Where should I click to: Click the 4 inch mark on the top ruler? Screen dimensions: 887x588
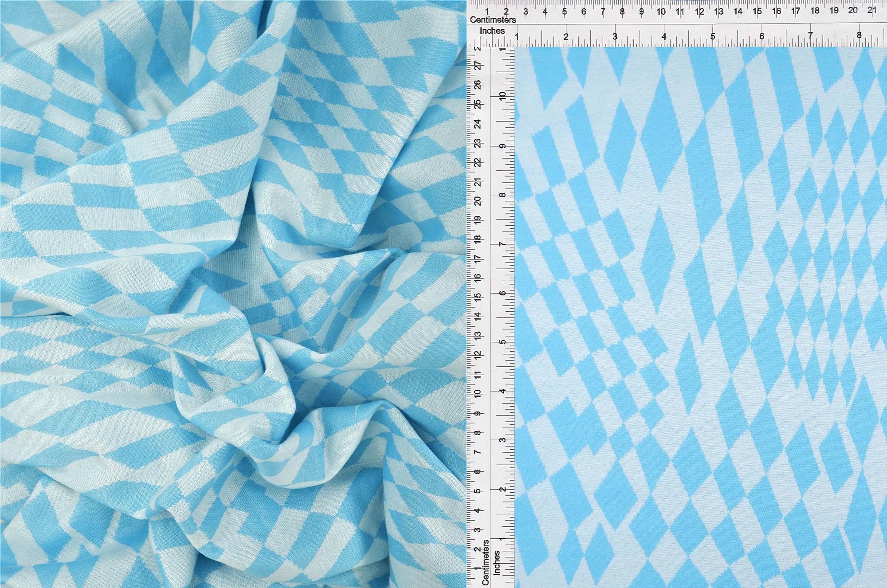[x=664, y=37]
